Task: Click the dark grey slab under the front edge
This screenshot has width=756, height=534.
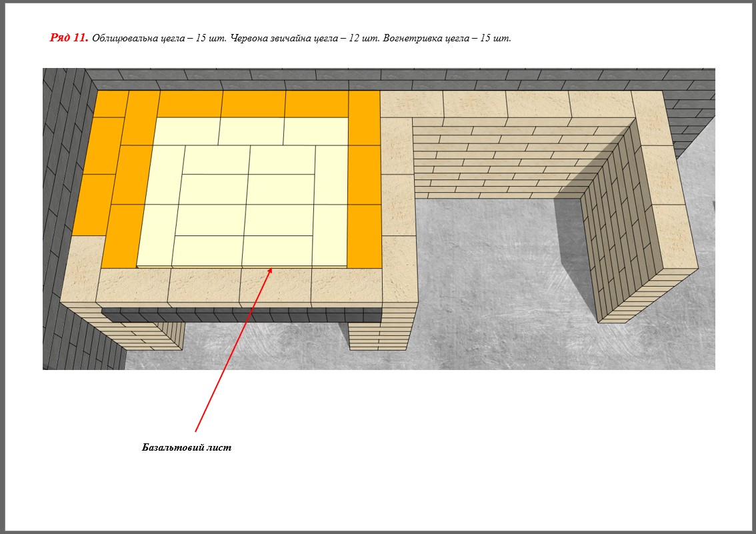Action: 240,314
